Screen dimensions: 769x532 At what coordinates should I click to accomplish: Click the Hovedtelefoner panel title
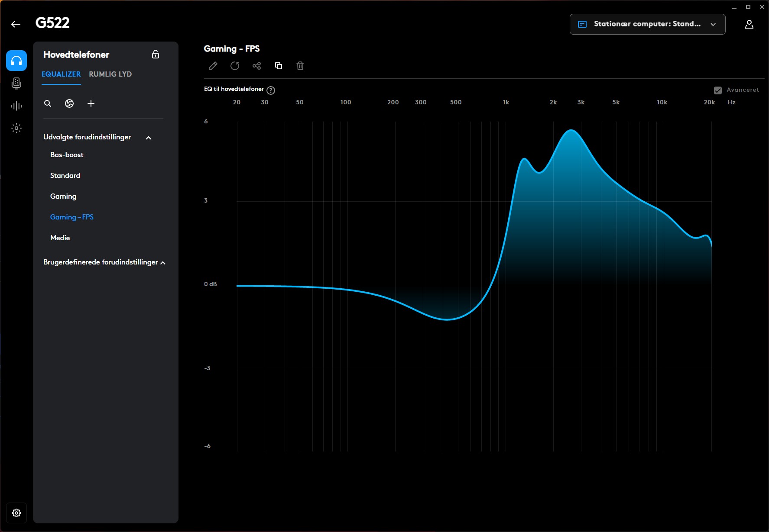tap(76, 55)
